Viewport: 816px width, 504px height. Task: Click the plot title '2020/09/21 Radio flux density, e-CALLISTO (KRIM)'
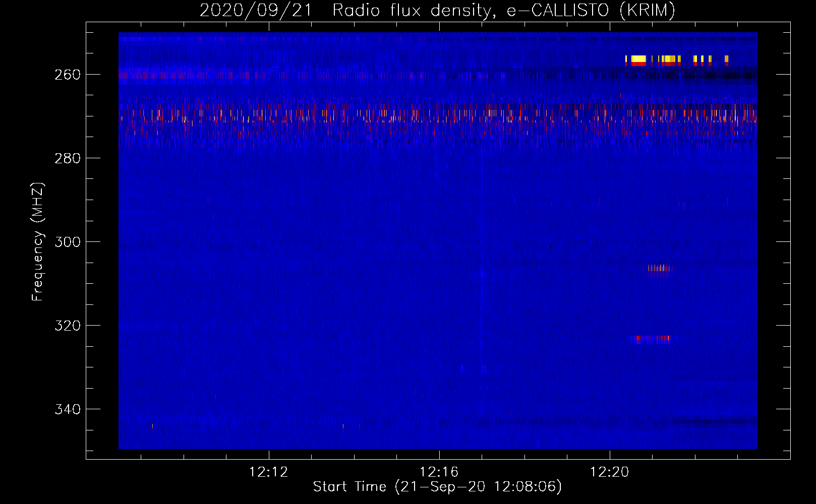[437, 10]
